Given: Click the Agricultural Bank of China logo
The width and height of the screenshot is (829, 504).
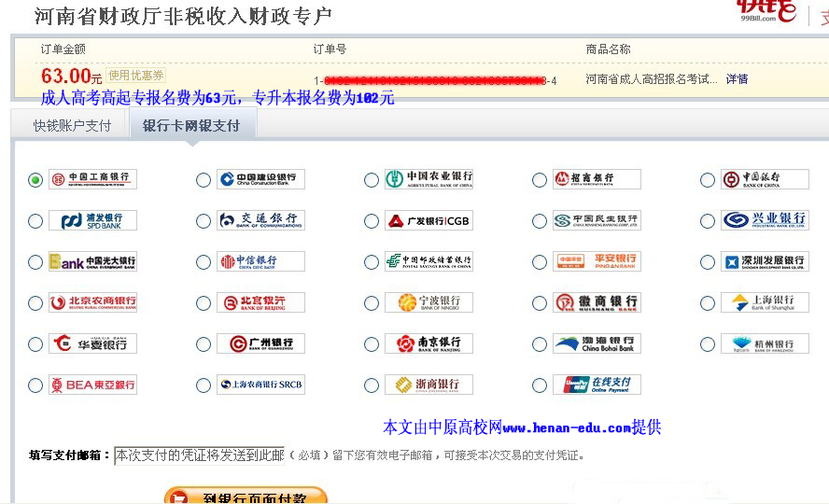Looking at the screenshot, I should coord(429,179).
